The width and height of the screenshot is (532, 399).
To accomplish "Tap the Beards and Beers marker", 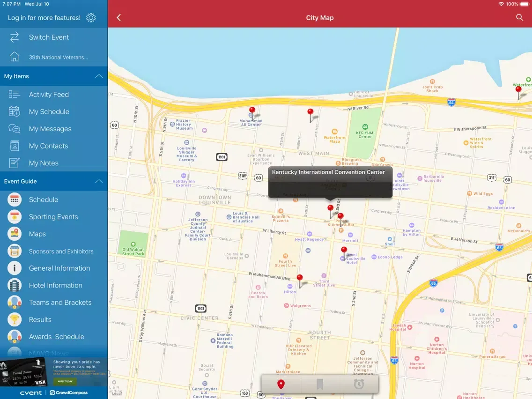I will click(x=258, y=288).
